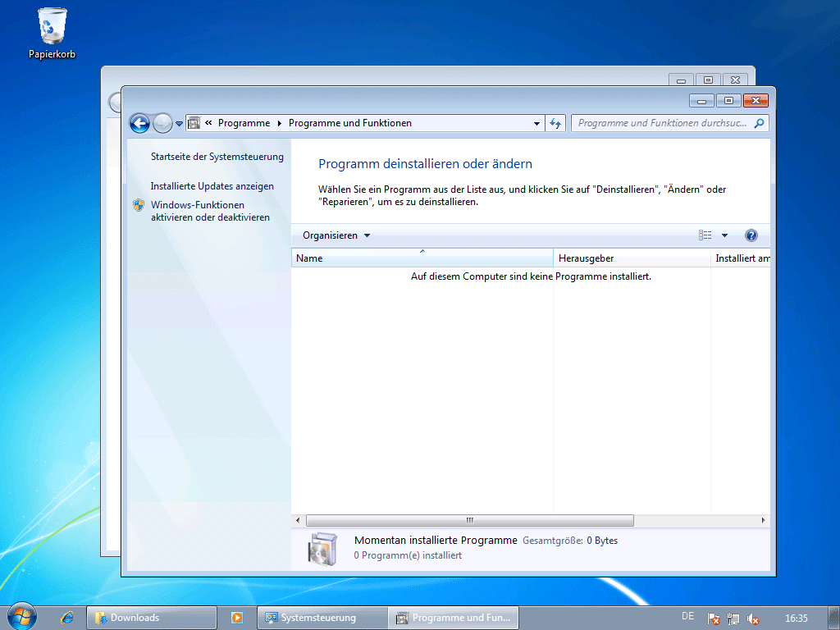Click the greyed-out forward navigation arrow

pos(162,123)
